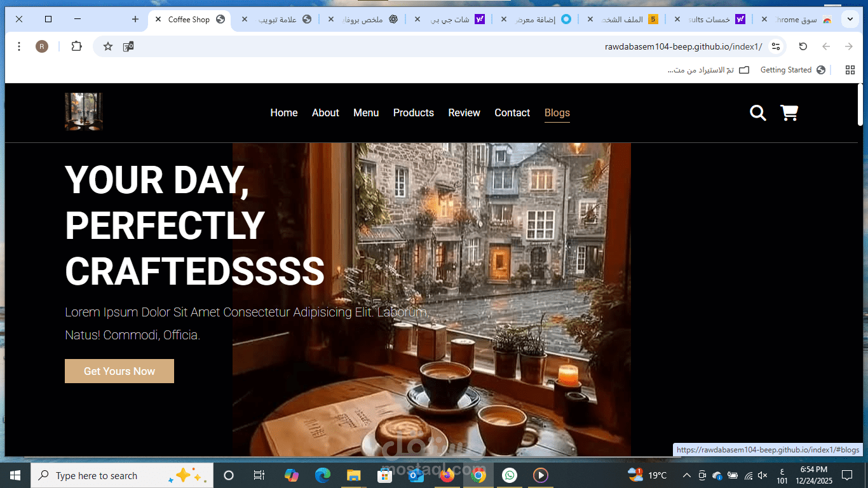This screenshot has height=488, width=868.
Task: Open the Extensions puzzle icon
Action: coord(77,46)
